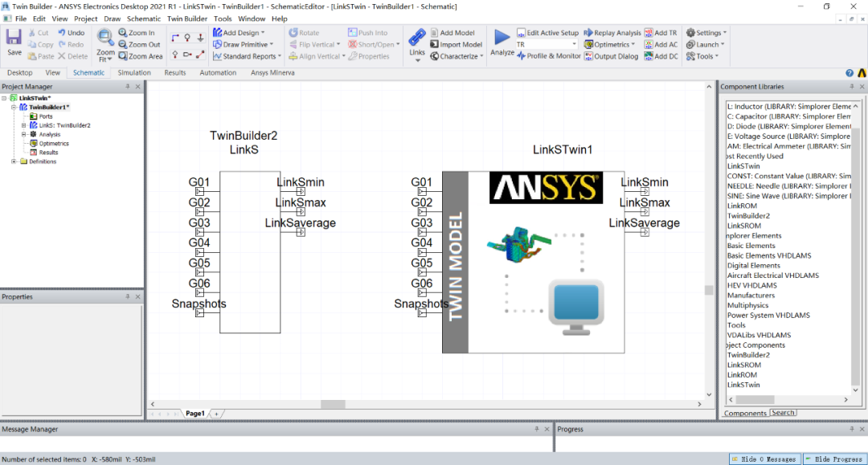Select Power System VHDLAMS library
868x465 pixels.
[x=768, y=315]
